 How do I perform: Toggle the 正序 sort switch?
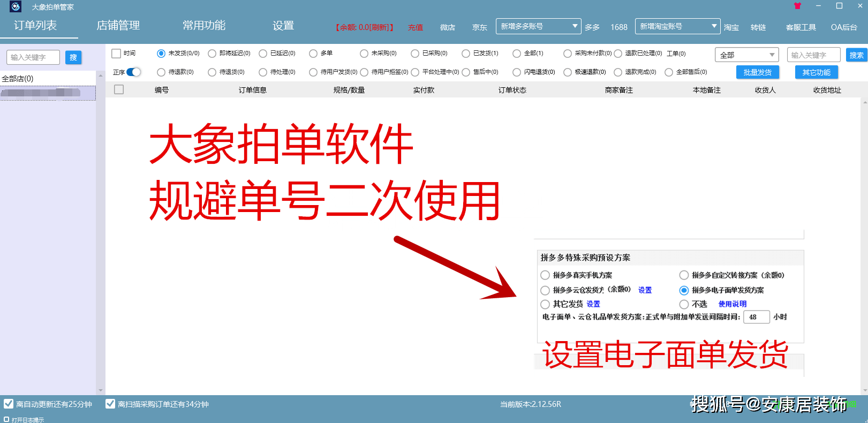coord(133,72)
